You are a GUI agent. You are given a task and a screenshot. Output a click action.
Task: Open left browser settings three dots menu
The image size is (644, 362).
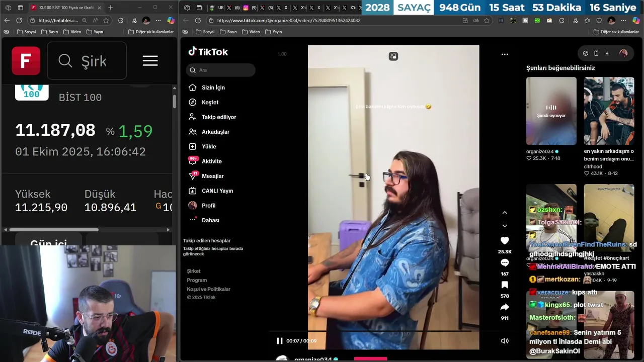coord(158,20)
